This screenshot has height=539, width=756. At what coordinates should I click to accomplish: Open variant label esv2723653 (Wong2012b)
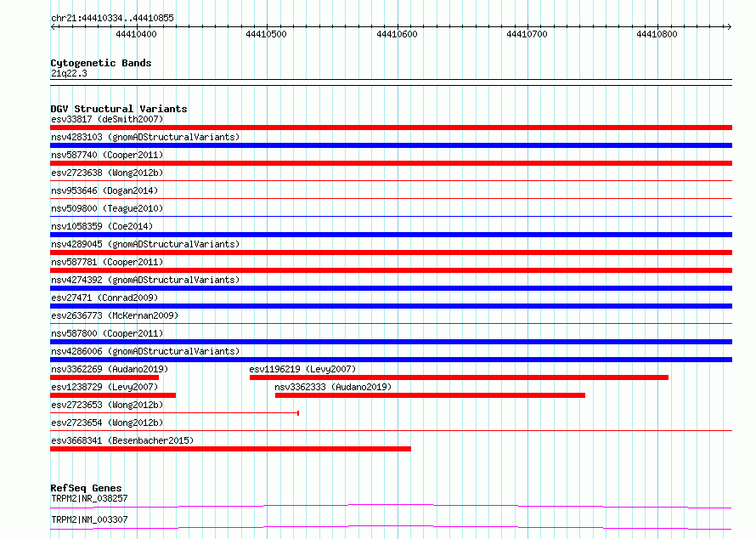[x=107, y=405]
